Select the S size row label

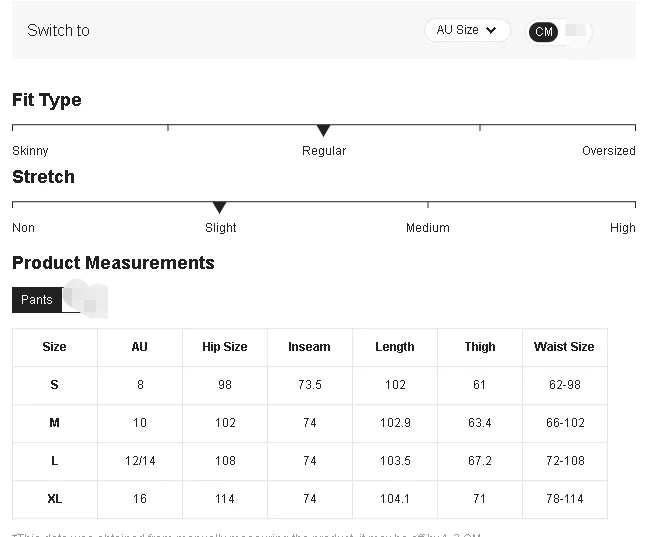54,385
